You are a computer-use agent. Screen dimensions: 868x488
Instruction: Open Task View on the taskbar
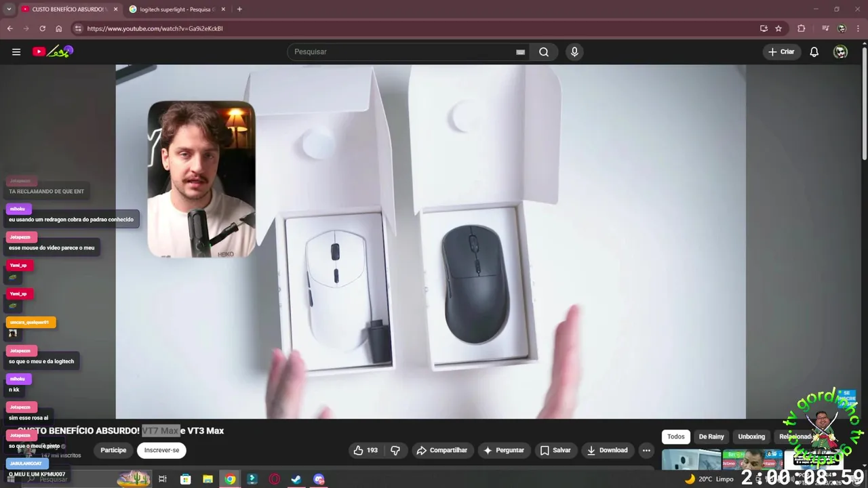163,479
